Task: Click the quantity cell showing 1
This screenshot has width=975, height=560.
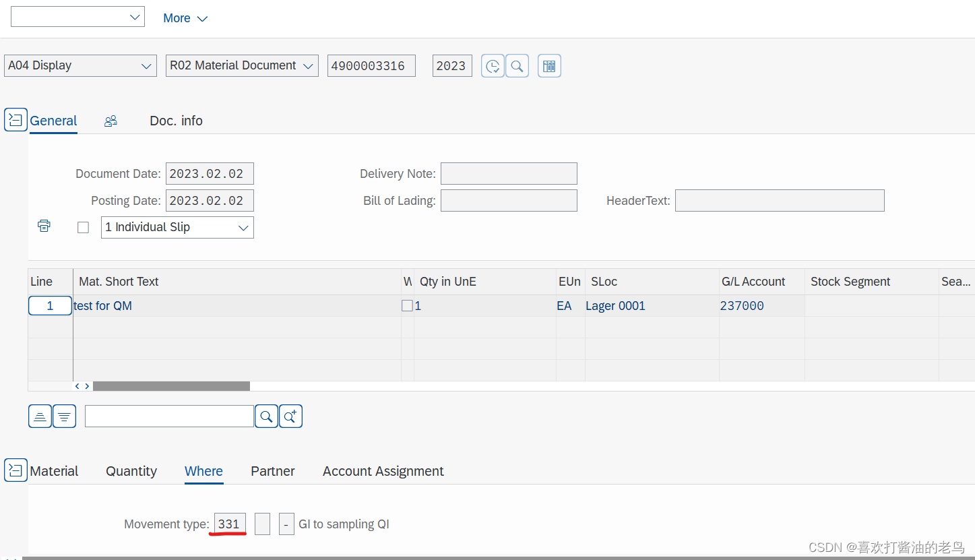Action: coord(485,306)
